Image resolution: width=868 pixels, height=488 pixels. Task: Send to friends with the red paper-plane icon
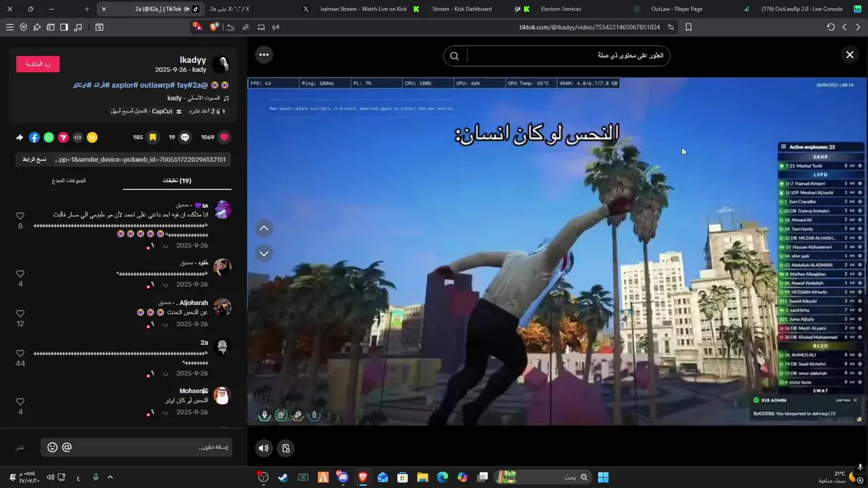[63, 138]
